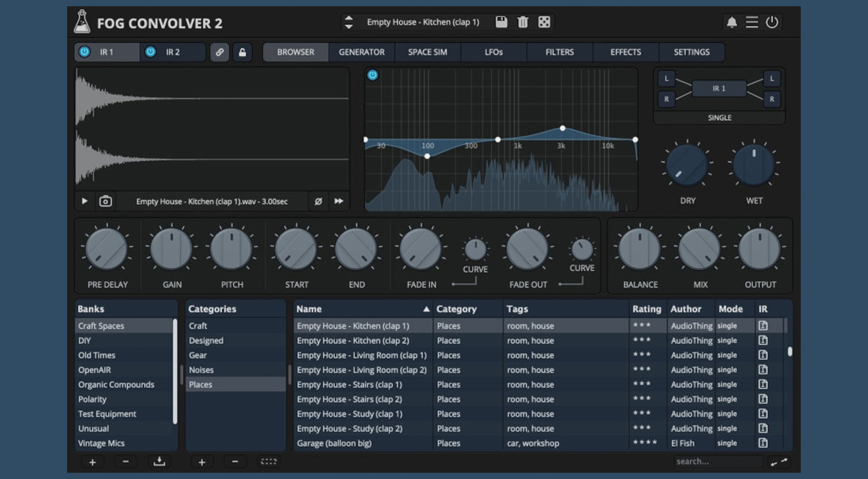
Task: Click the phase invert icon
Action: pos(318,201)
